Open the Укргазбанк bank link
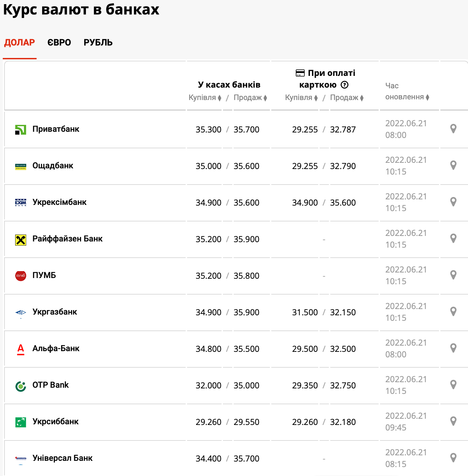Viewport: 468px width, 476px height. [55, 312]
